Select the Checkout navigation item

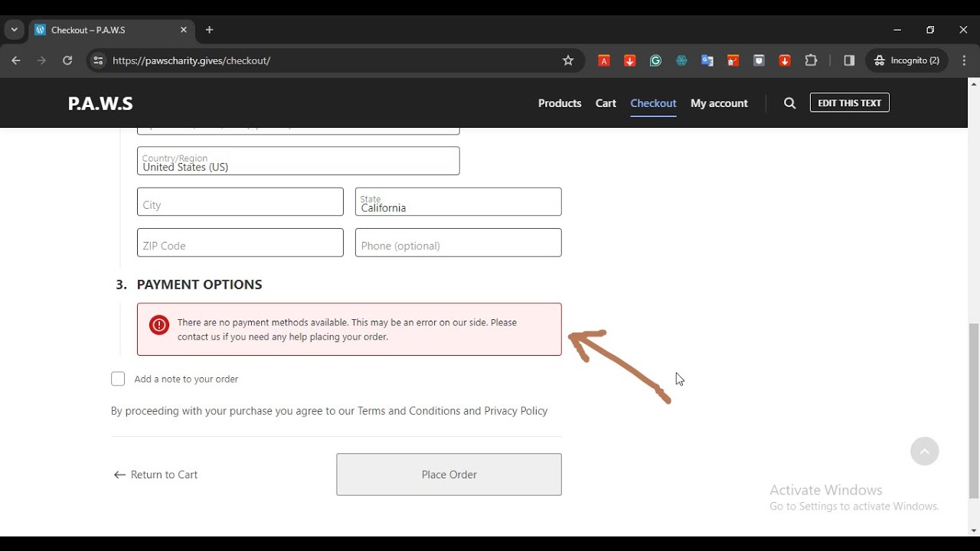[x=653, y=103]
